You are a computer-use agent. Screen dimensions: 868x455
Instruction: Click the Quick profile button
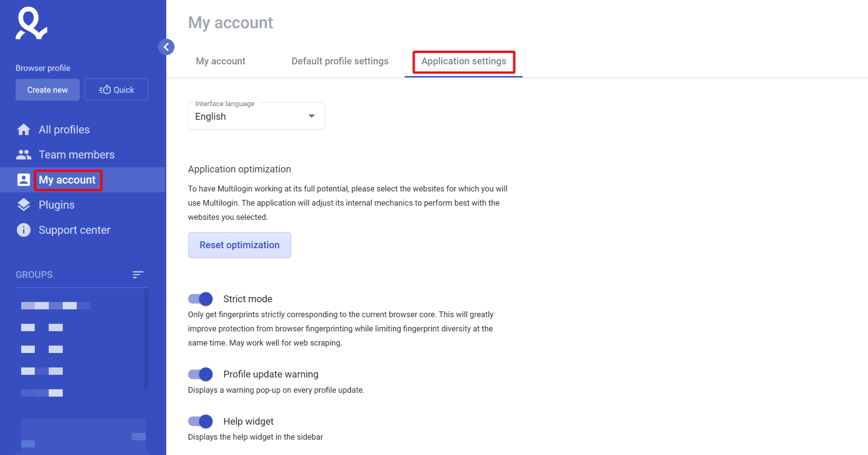point(117,90)
